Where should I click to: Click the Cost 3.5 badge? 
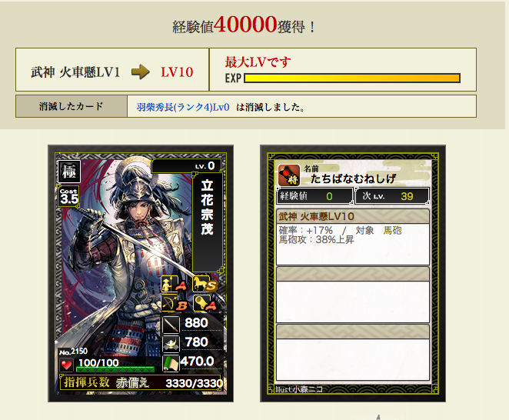pyautogui.click(x=69, y=196)
